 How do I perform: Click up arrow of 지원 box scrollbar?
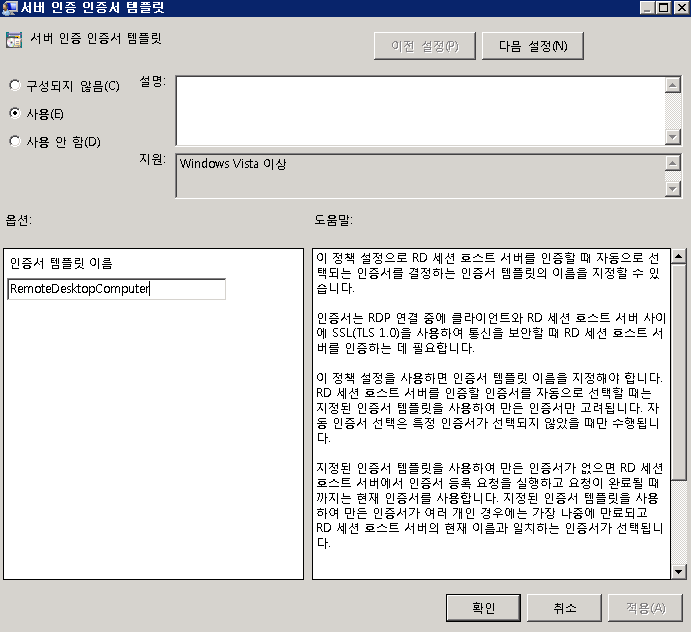point(672,163)
